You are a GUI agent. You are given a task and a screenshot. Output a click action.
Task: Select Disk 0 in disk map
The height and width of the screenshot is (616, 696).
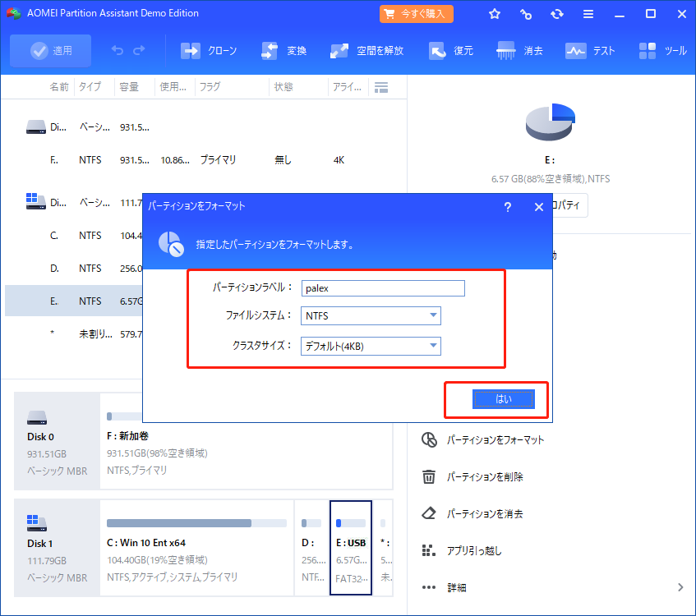(58, 441)
